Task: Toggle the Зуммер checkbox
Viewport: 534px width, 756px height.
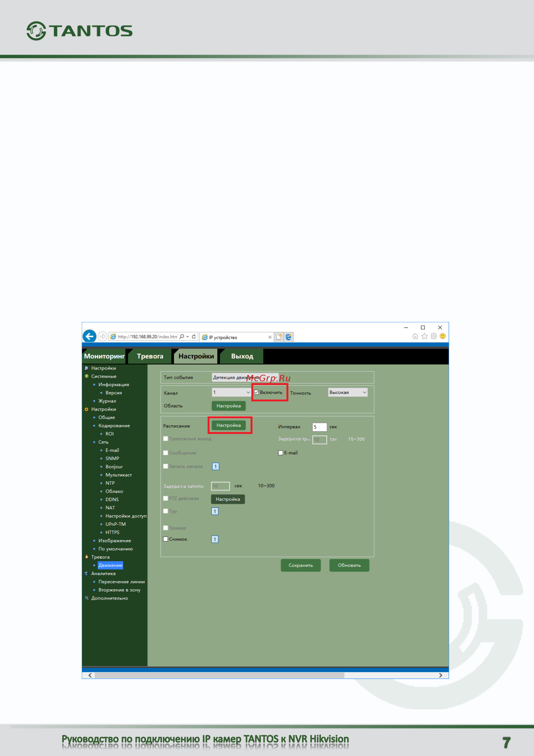Action: click(165, 528)
